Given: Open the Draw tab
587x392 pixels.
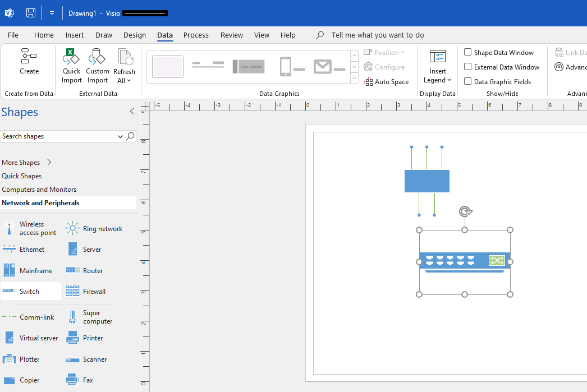Looking at the screenshot, I should (104, 35).
